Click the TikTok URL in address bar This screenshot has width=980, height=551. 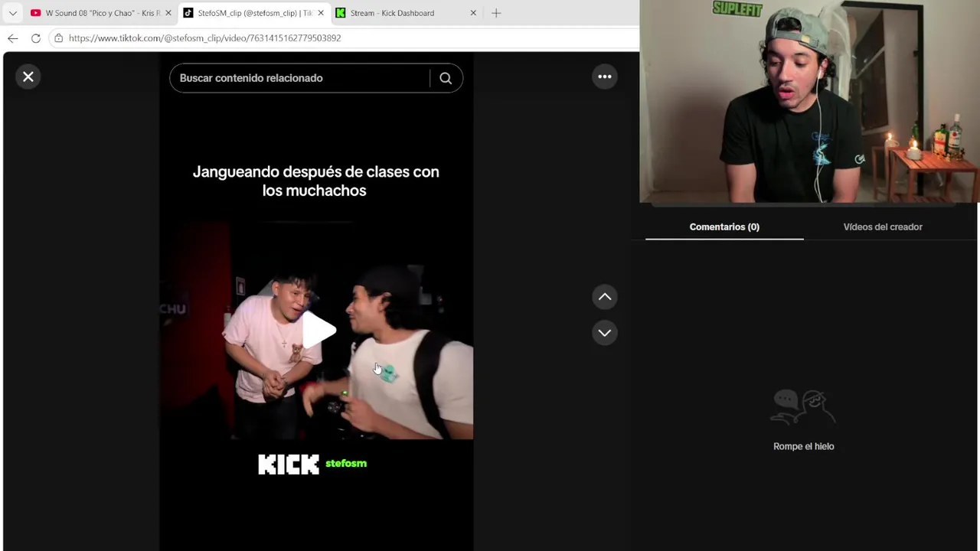pyautogui.click(x=204, y=38)
